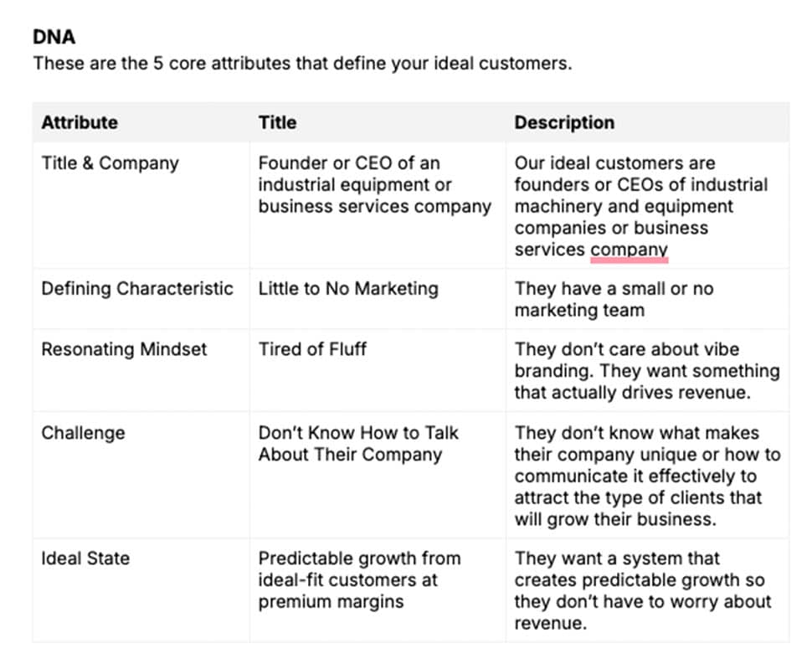Select the 'Challenge' attribute cell
The image size is (812, 669).
point(83,433)
